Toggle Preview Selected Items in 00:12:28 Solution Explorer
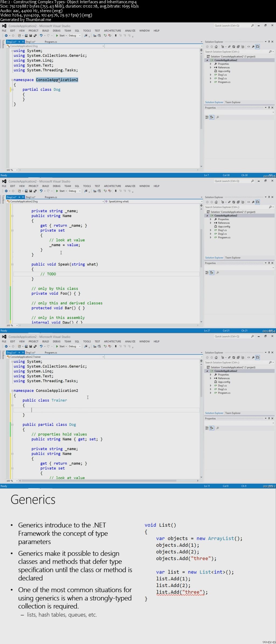Viewport: 276px width, 644px height. pos(258,47)
